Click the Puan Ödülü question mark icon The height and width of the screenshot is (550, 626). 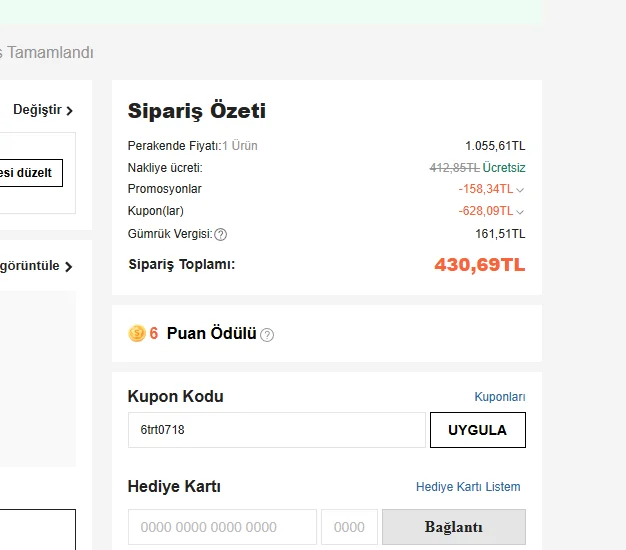(267, 335)
